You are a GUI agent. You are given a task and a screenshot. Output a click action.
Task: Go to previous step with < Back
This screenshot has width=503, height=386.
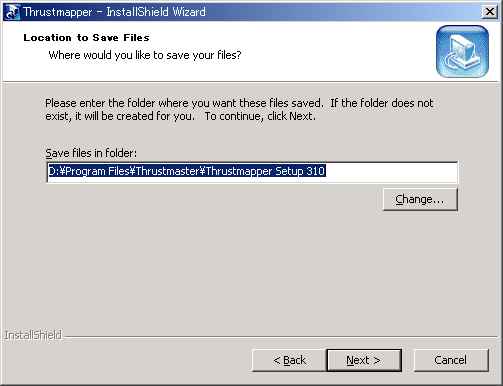(289, 360)
